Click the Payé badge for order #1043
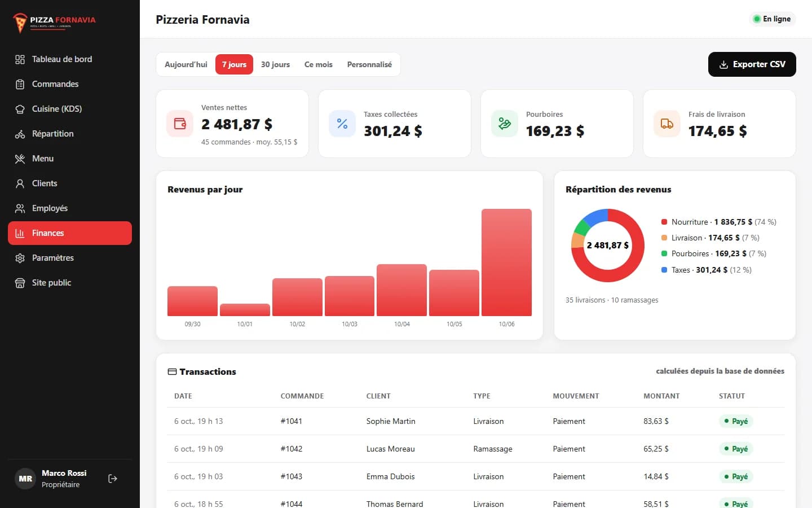 (x=736, y=476)
